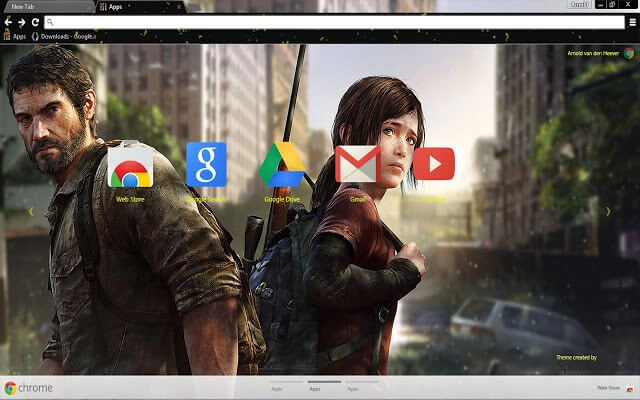Click the Web Store footer icon
This screenshot has width=640, height=400.
click(x=630, y=389)
